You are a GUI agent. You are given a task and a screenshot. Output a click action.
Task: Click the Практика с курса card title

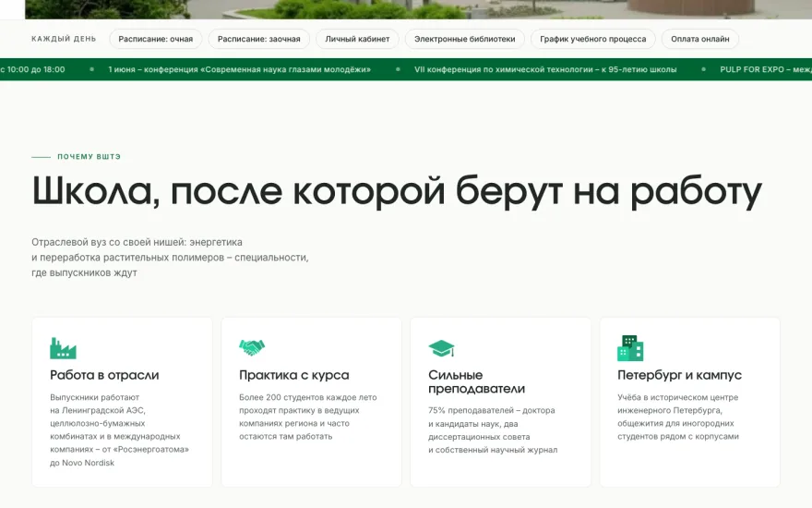point(294,375)
